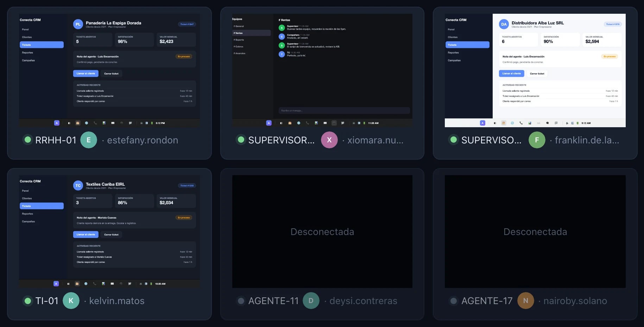The width and height of the screenshot is (644, 327).
Task: Select Tickets in TI-01's CRM sidebar
Action: [42, 206]
